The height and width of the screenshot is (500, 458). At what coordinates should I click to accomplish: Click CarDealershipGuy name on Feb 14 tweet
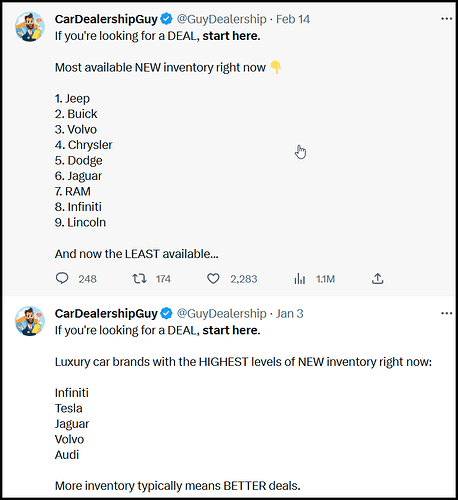pyautogui.click(x=106, y=19)
